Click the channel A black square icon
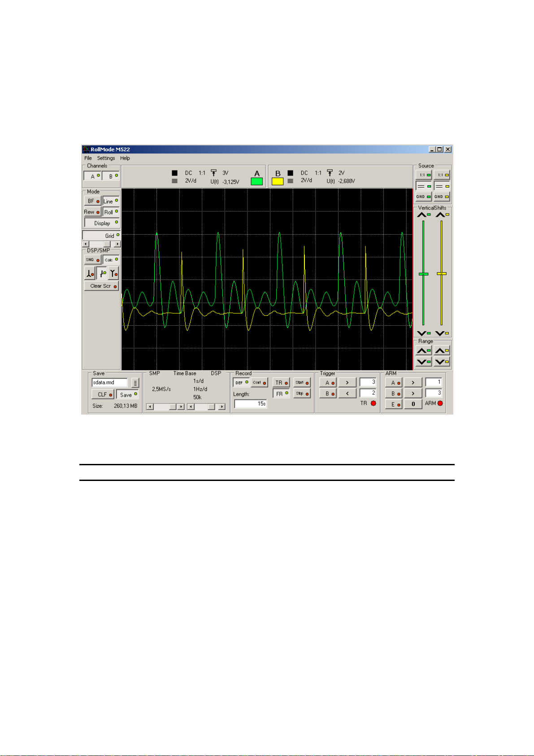 click(175, 173)
